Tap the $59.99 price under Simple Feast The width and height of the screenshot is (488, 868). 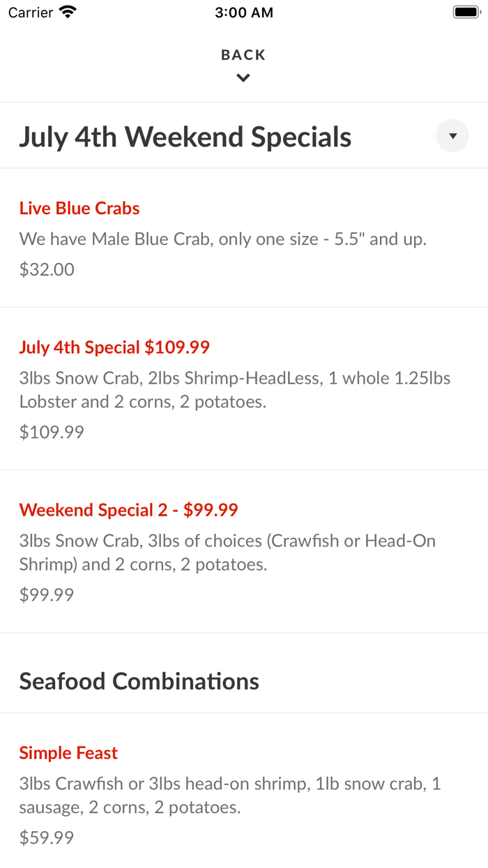pyautogui.click(x=46, y=837)
